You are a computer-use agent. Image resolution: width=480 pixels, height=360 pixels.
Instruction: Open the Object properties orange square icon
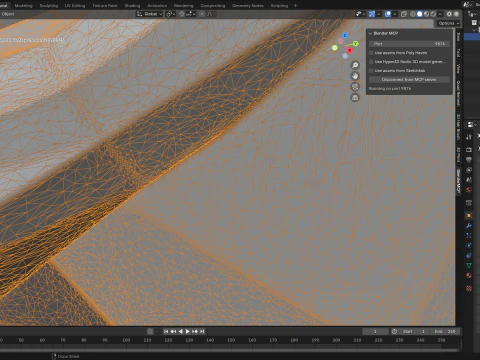(x=469, y=216)
